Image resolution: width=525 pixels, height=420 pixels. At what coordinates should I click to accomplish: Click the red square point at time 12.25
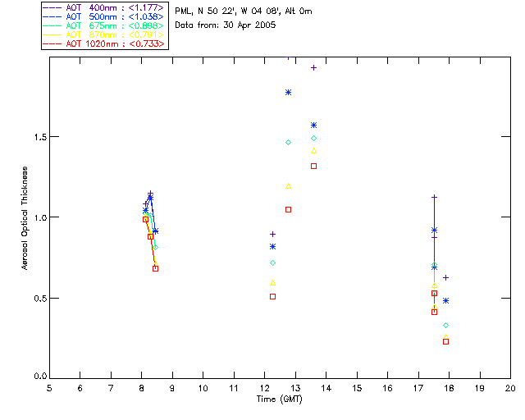coord(273,297)
